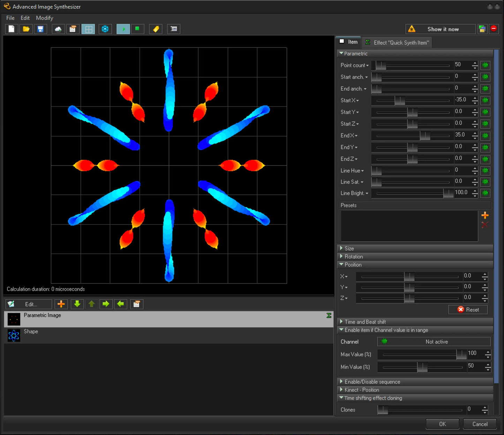
Task: Open the Modify menu
Action: click(x=44, y=18)
